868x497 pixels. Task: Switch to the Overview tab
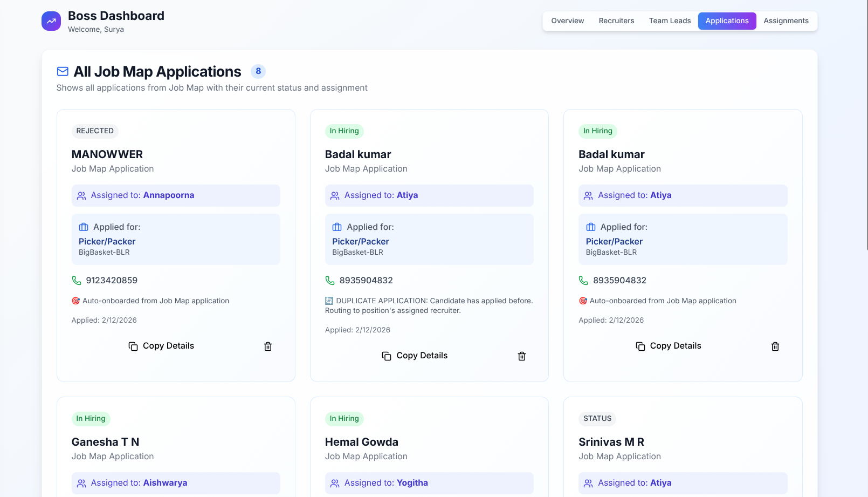pos(567,21)
